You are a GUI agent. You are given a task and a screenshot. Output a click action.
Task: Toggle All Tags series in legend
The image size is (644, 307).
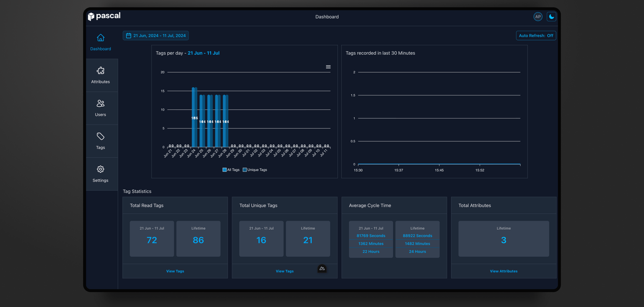231,170
